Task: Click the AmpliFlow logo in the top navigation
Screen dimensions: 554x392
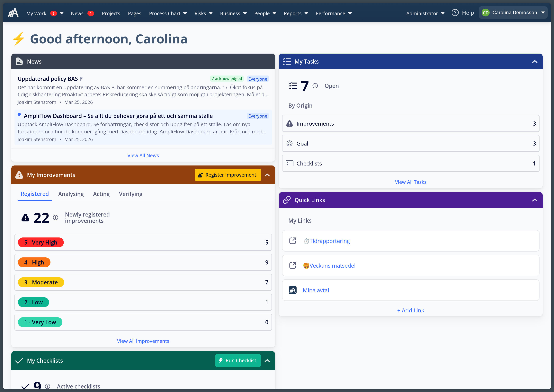Action: click(x=13, y=12)
